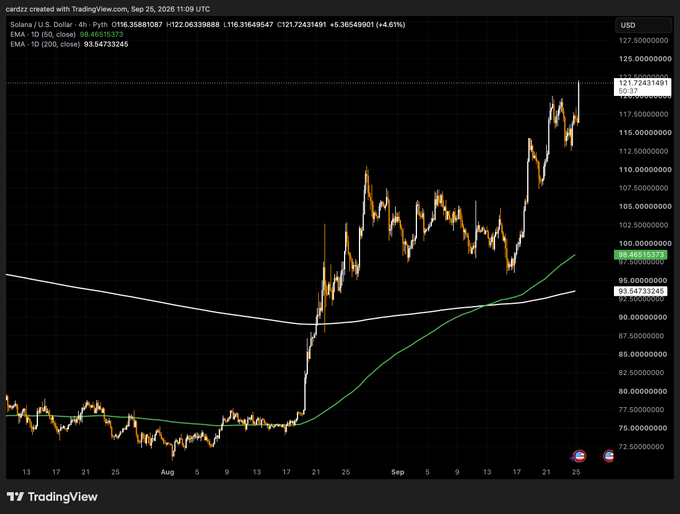Click the white 93.54733245 value in the legend
This screenshot has height=514, width=680.
[x=106, y=44]
